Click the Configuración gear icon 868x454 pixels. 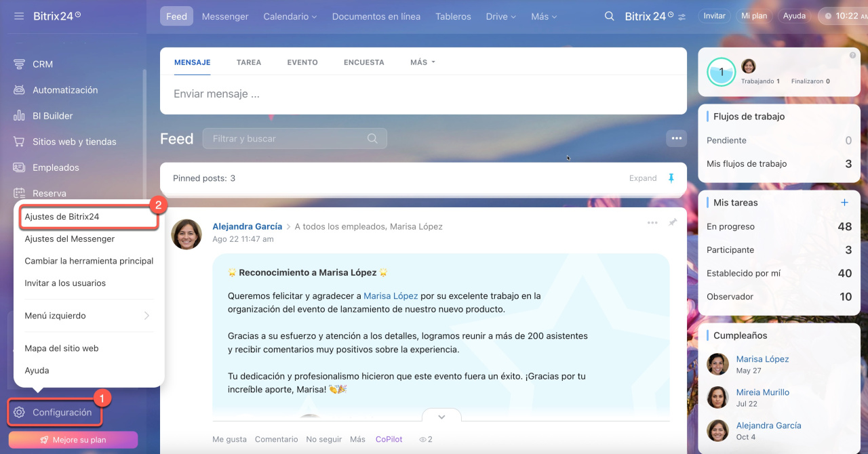tap(19, 413)
